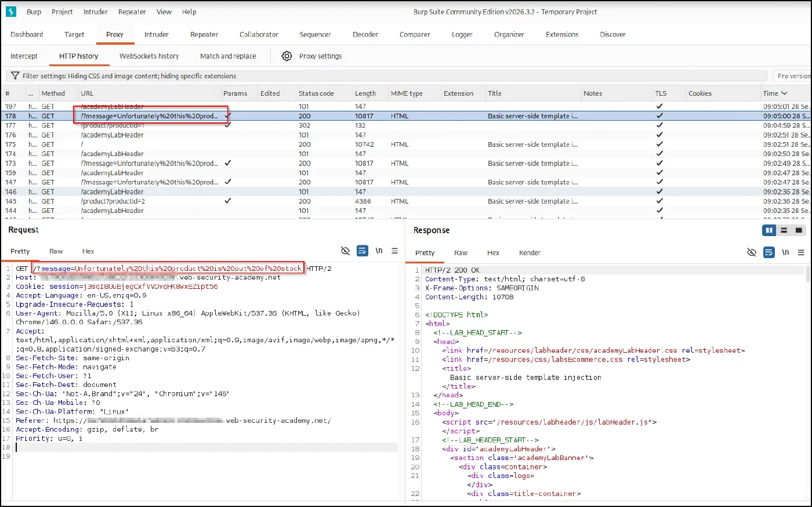Open the filter settings bar
This screenshot has width=812, height=507.
386,76
